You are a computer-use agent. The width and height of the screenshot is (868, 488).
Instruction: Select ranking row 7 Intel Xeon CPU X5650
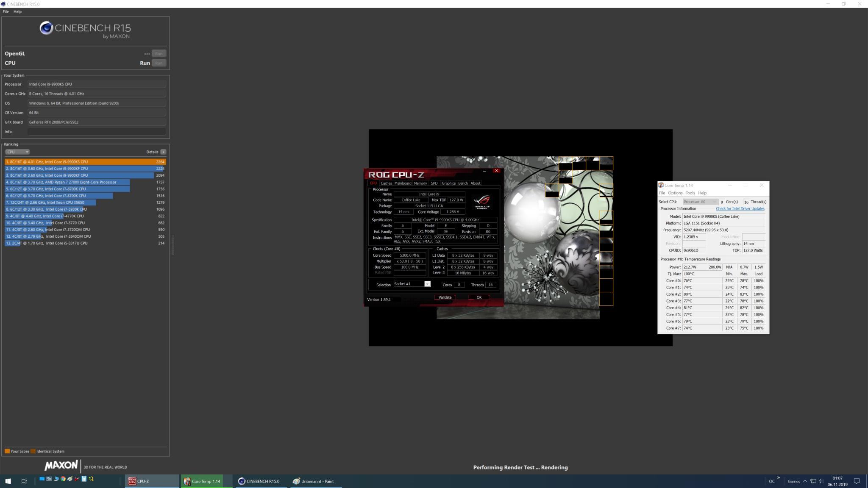coord(85,202)
